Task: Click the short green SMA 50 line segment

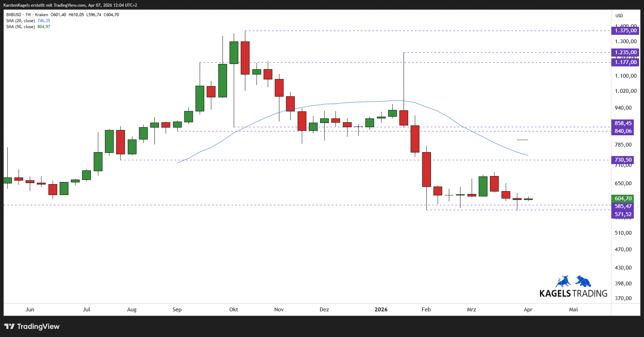Action: (522, 140)
